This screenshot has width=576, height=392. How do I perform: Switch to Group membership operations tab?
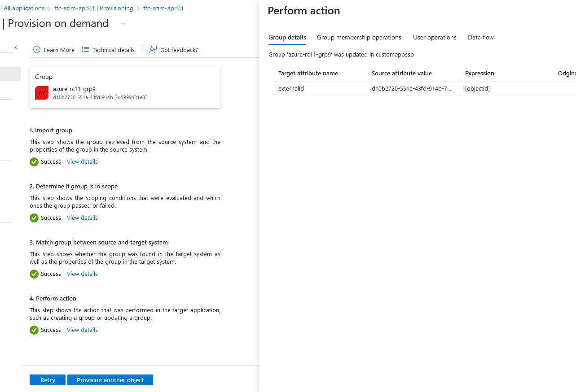[359, 37]
